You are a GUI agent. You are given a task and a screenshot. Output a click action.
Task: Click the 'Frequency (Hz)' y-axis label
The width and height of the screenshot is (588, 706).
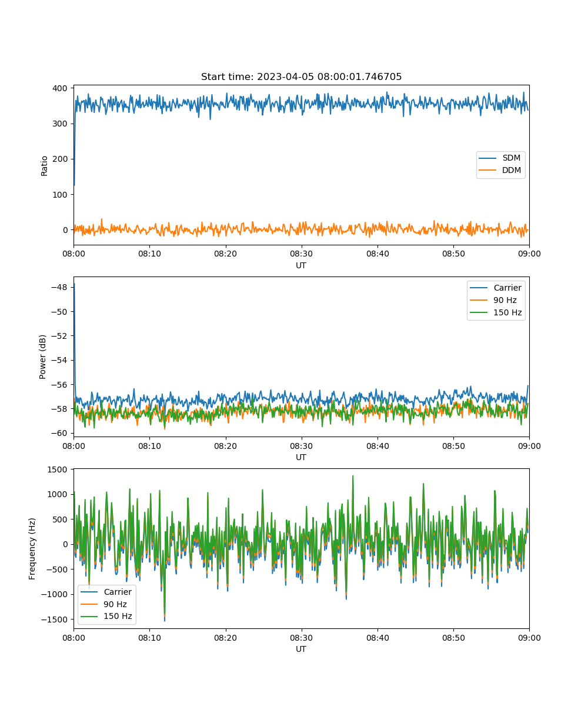(x=32, y=548)
